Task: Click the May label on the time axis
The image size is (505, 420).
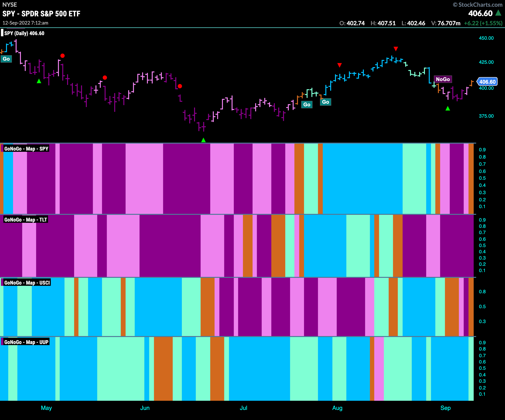Action: point(46,408)
